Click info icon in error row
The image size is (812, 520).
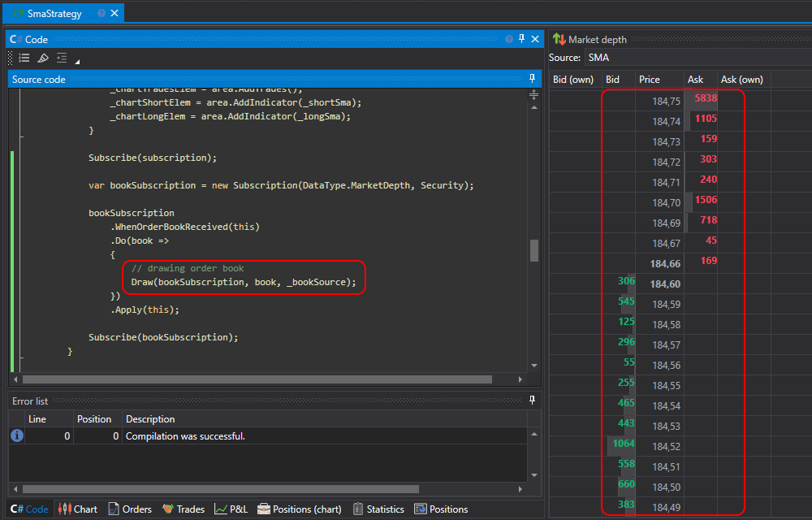click(x=16, y=436)
